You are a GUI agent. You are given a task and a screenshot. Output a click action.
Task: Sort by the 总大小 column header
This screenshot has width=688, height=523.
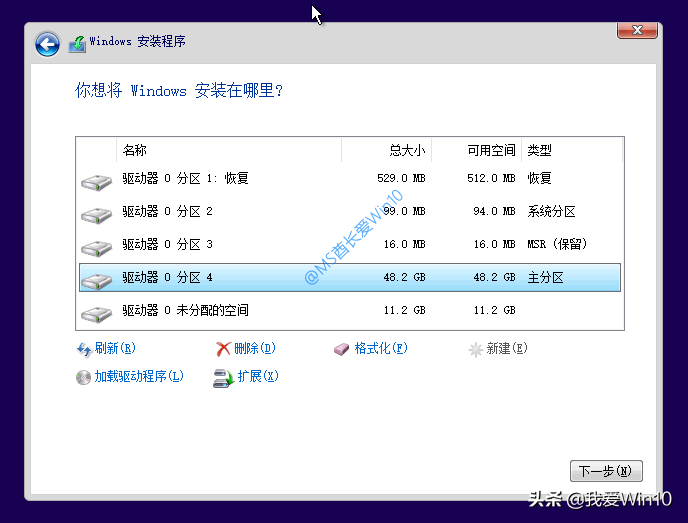tap(386, 150)
